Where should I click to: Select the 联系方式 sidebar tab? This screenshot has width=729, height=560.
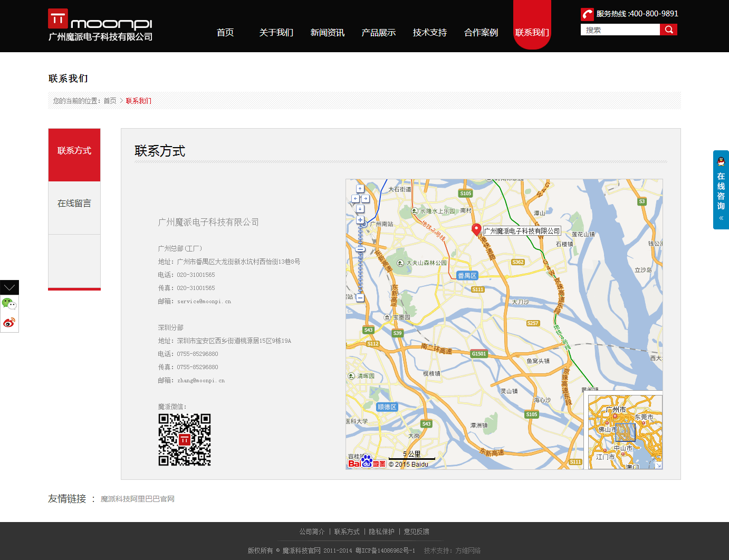pyautogui.click(x=74, y=155)
